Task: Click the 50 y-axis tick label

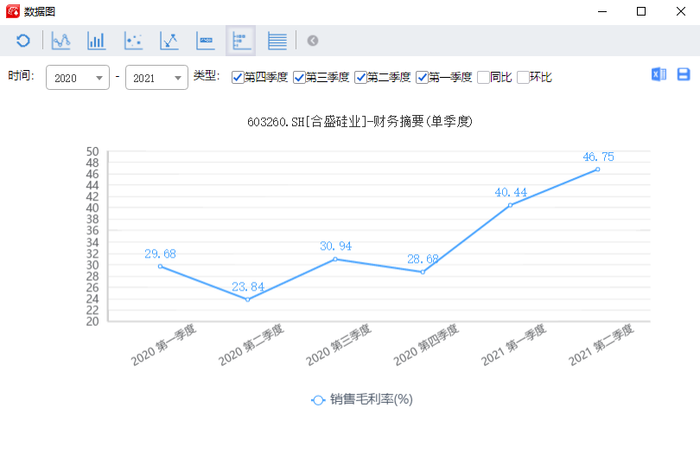Action: click(x=92, y=152)
